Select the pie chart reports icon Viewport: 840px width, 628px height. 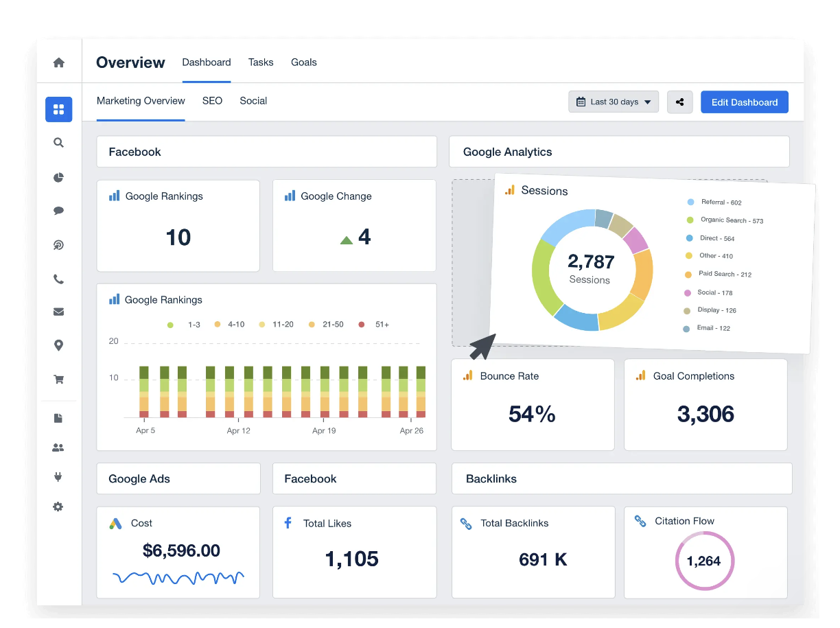tap(59, 178)
